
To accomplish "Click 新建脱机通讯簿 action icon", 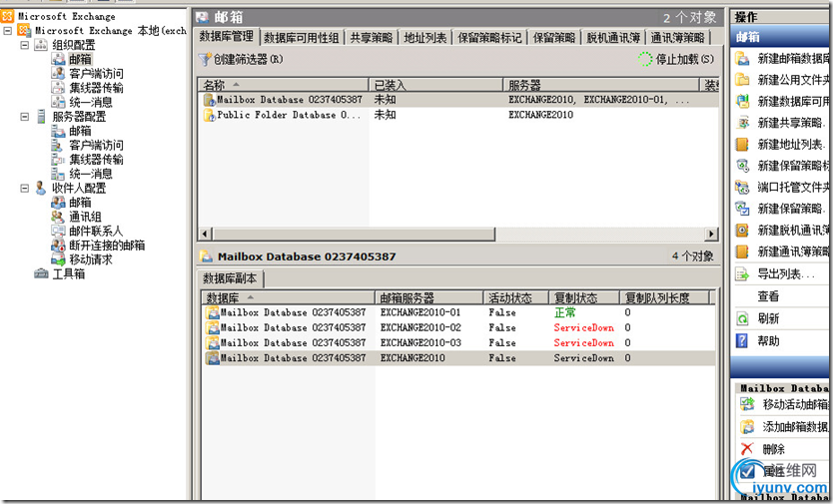I will tap(742, 230).
